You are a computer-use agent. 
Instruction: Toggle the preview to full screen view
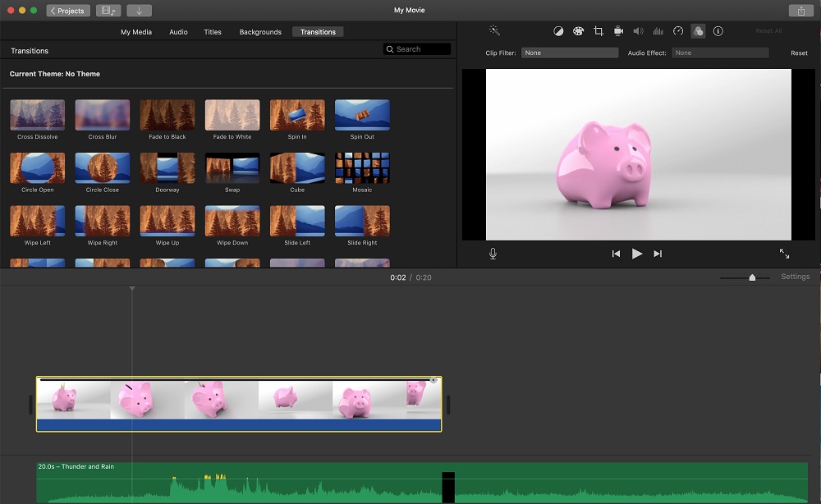pyautogui.click(x=785, y=254)
